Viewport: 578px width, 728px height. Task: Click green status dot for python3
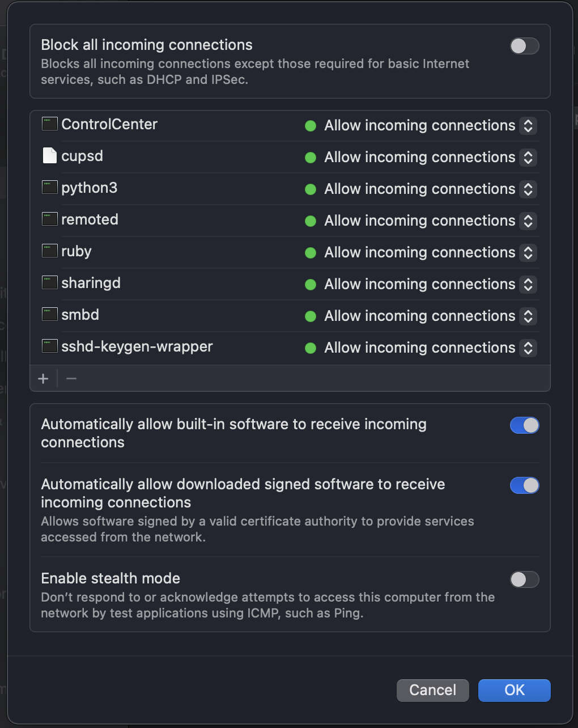tap(311, 189)
